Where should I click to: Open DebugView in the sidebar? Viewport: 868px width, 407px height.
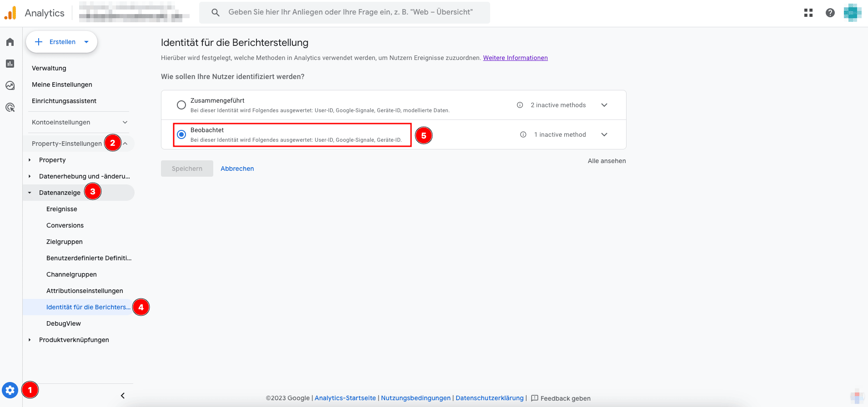point(64,323)
